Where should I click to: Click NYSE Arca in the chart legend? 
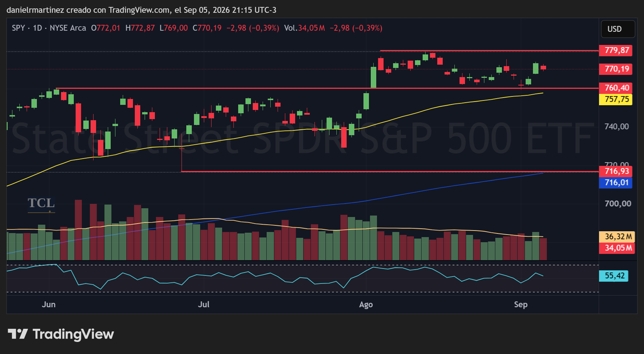(68, 28)
